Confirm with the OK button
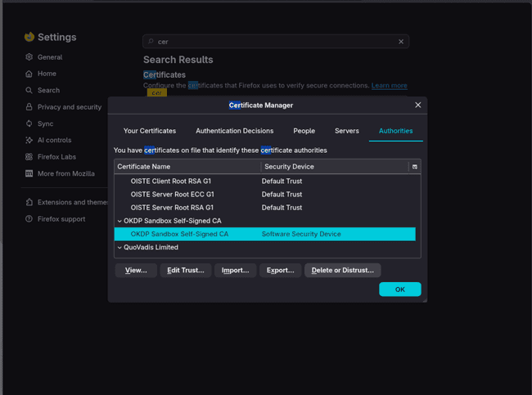 coord(400,290)
